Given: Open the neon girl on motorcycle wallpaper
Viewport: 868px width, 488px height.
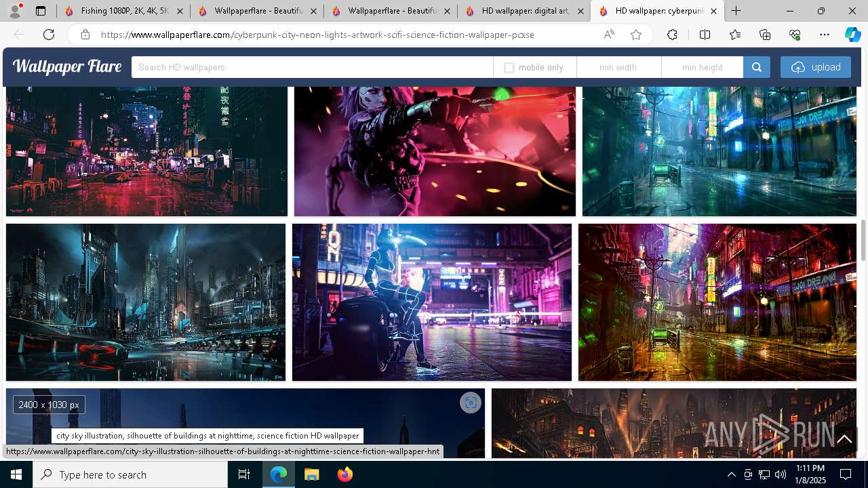Looking at the screenshot, I should coord(432,302).
